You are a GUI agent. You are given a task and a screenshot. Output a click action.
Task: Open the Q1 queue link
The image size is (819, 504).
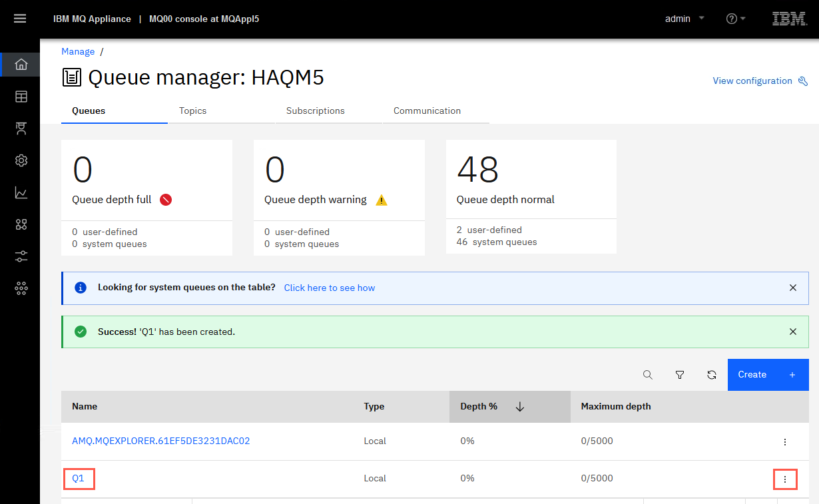(79, 478)
